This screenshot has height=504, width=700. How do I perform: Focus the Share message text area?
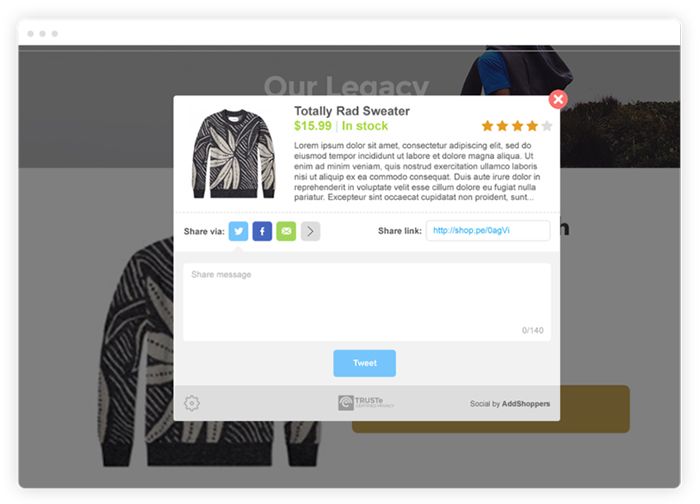tap(367, 302)
